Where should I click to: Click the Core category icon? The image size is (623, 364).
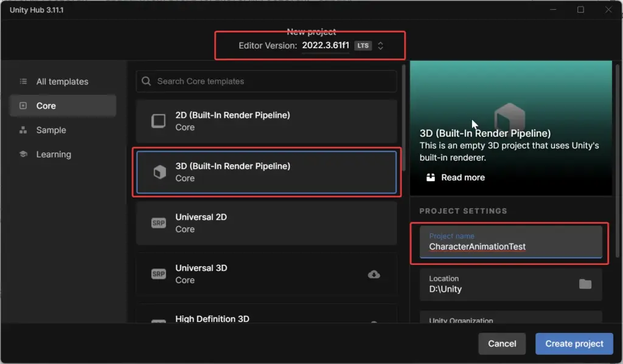click(23, 106)
